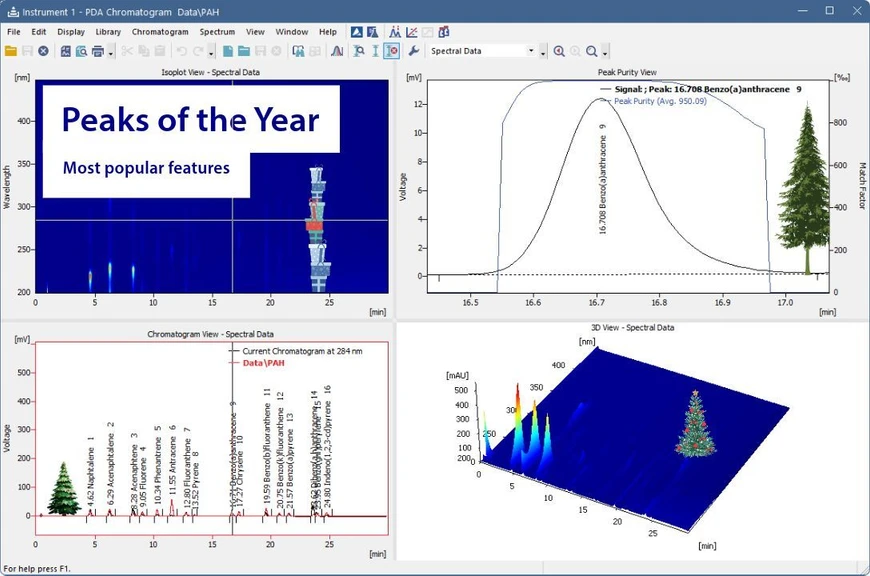Viewport: 870px width, 576px height.
Task: Click the Peak Purity View title
Action: pyautogui.click(x=627, y=72)
